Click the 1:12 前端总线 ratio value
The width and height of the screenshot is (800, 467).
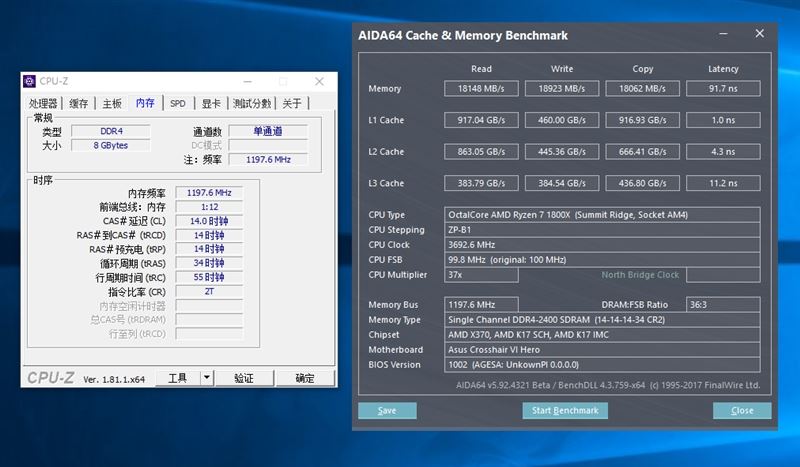[x=209, y=207]
